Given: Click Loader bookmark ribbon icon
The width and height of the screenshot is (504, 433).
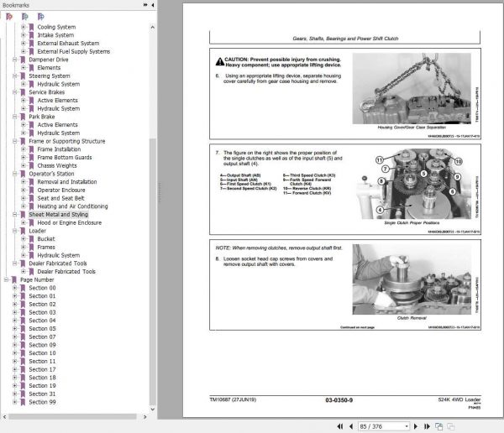Looking at the screenshot, I should click(x=23, y=231).
